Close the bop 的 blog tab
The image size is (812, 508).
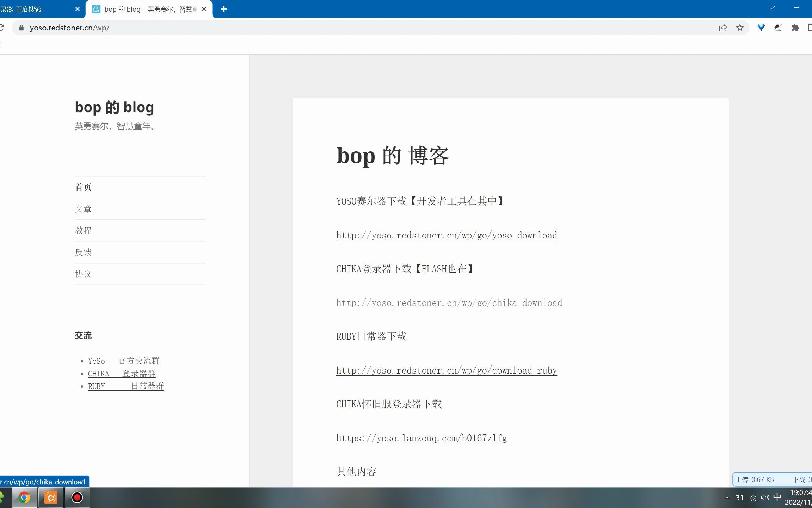pyautogui.click(x=204, y=9)
